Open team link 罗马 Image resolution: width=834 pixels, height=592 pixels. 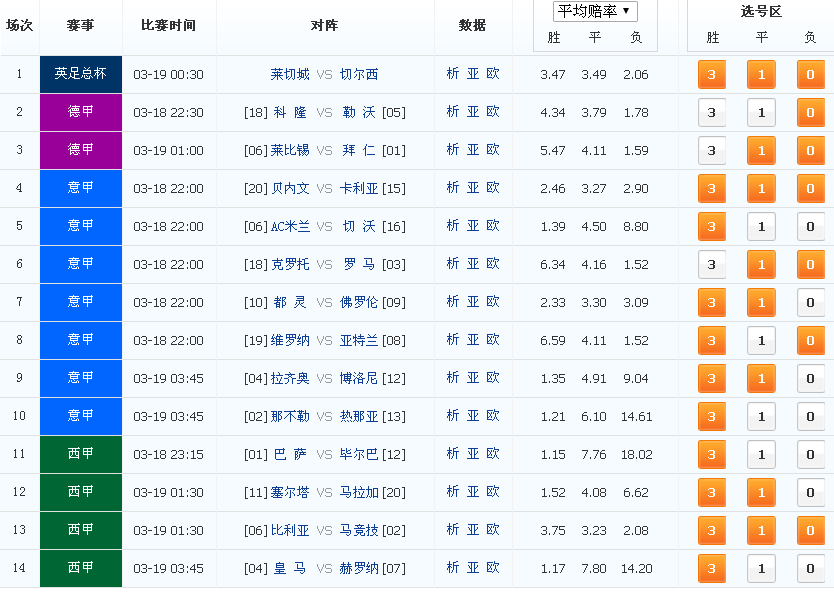coord(359,264)
